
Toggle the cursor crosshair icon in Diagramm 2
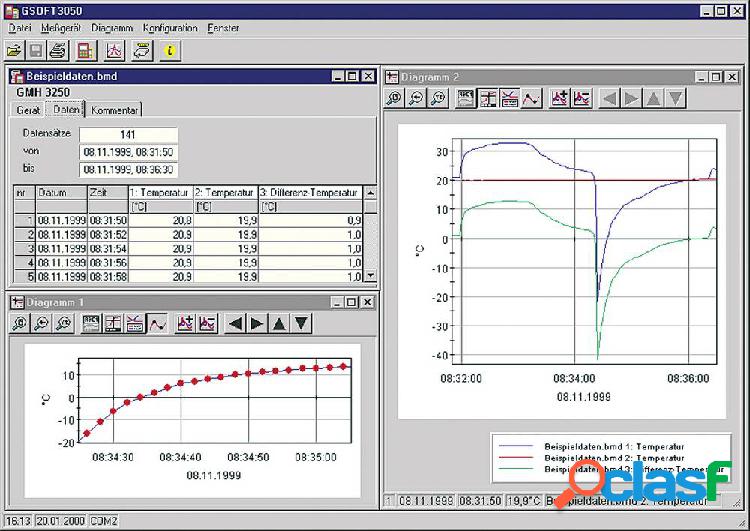pyautogui.click(x=488, y=98)
